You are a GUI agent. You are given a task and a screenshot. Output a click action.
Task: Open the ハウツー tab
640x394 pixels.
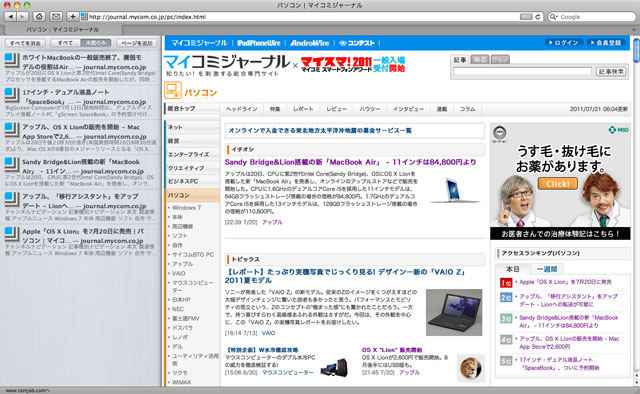pyautogui.click(x=369, y=109)
